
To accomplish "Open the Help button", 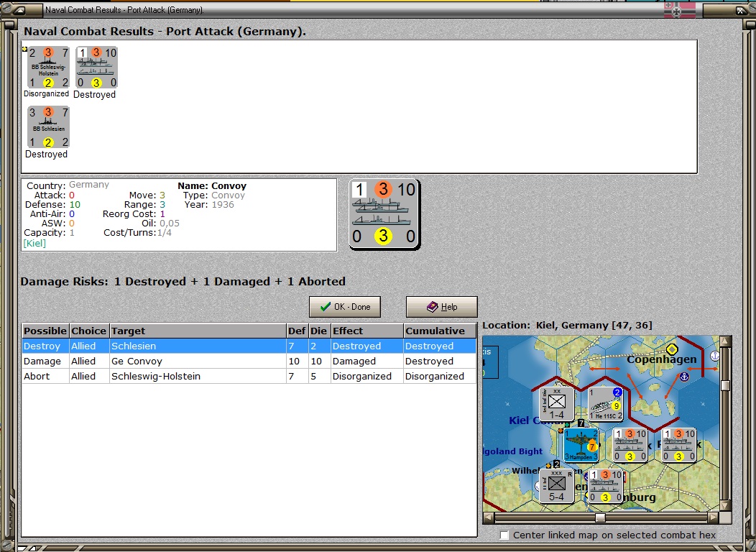I will [442, 307].
